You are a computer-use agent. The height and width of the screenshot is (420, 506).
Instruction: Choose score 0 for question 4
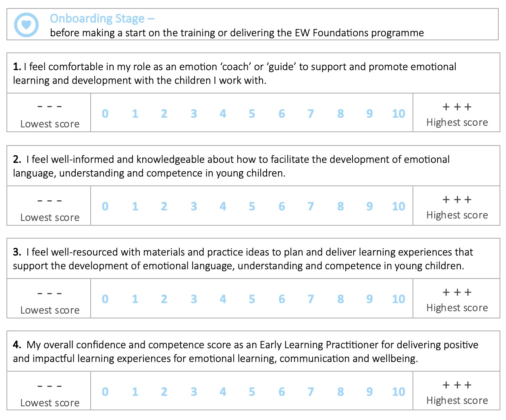[x=105, y=392]
